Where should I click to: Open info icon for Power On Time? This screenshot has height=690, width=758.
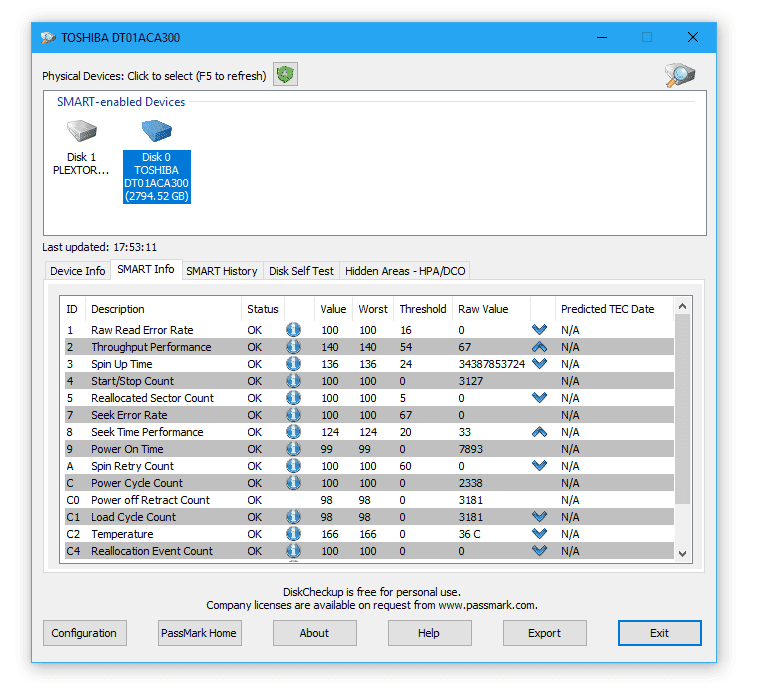pos(293,448)
